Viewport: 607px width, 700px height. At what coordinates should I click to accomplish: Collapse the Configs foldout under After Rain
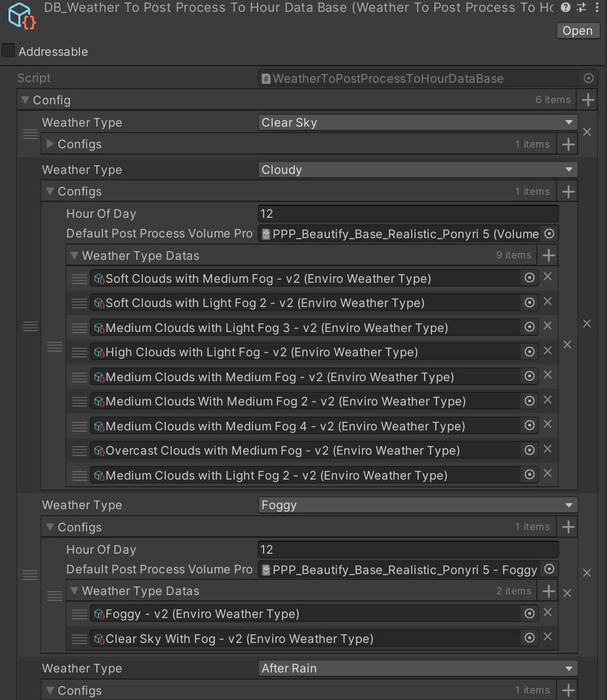[50, 690]
